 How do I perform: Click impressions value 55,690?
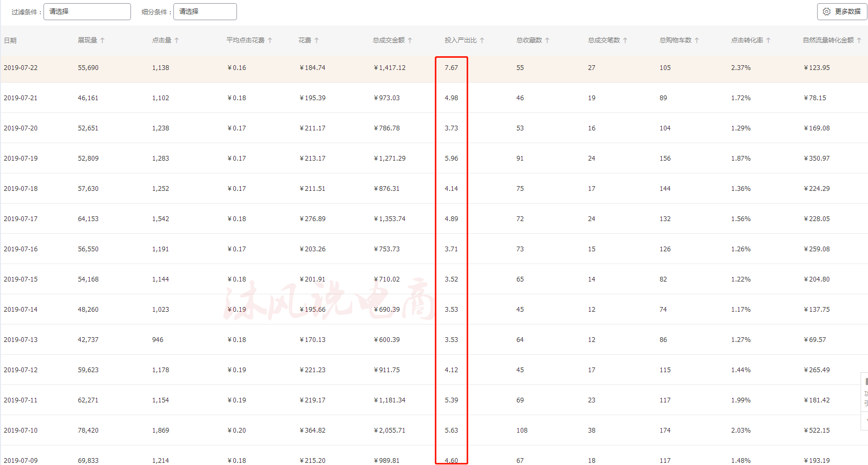coord(88,68)
